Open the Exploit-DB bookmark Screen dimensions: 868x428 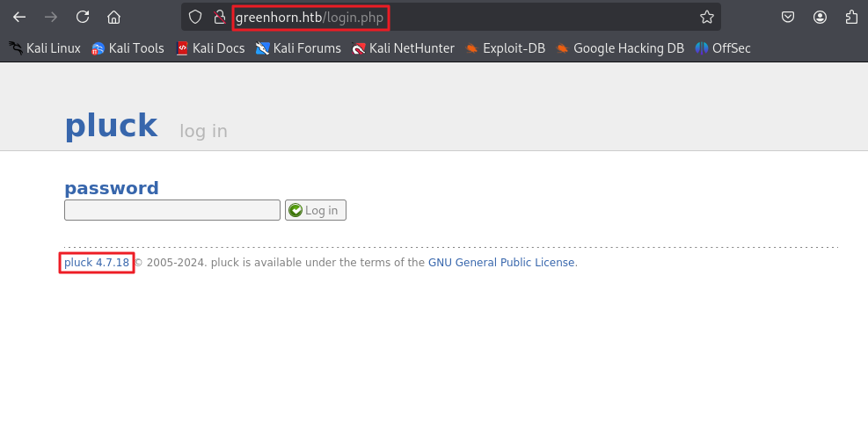pos(506,48)
